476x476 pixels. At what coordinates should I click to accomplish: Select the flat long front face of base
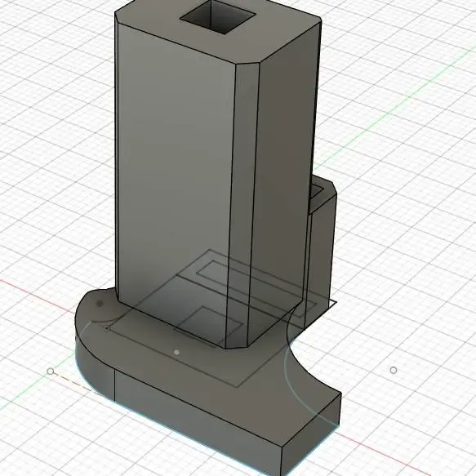click(x=198, y=422)
